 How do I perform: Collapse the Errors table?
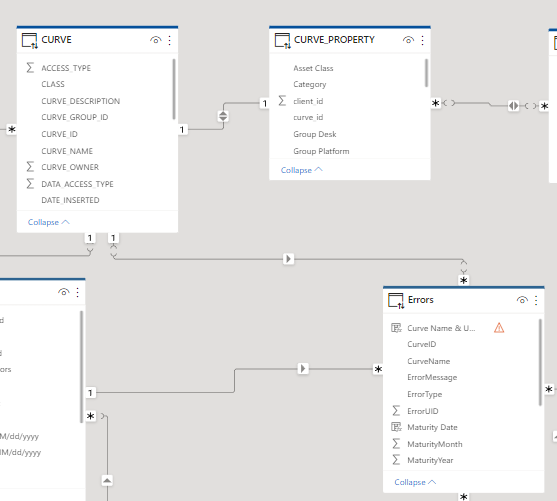(415, 482)
